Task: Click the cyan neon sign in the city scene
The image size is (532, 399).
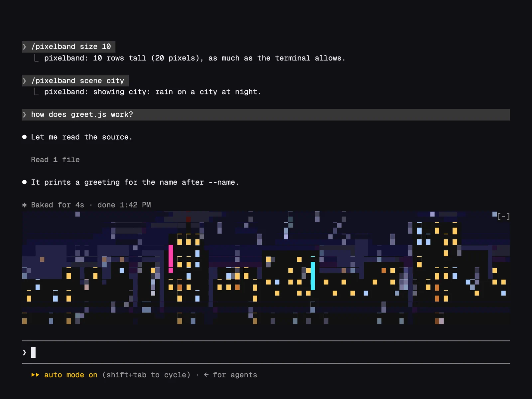Action: [x=313, y=276]
